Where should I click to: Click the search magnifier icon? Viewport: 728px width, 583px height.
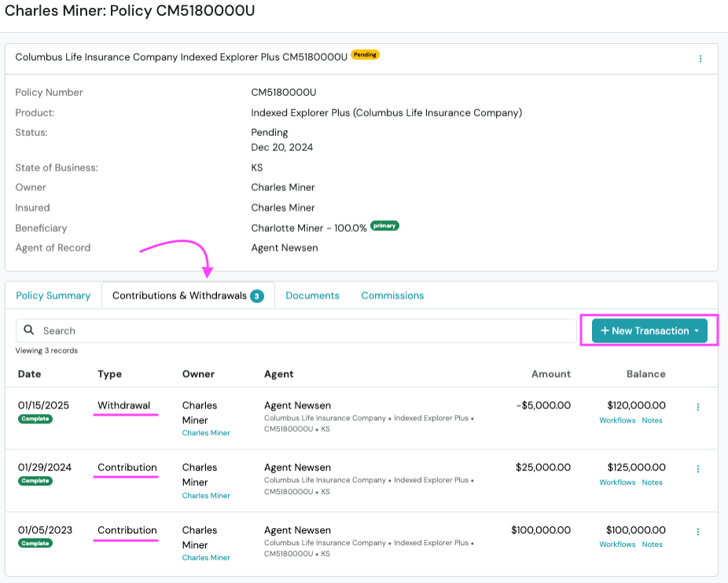(x=29, y=330)
